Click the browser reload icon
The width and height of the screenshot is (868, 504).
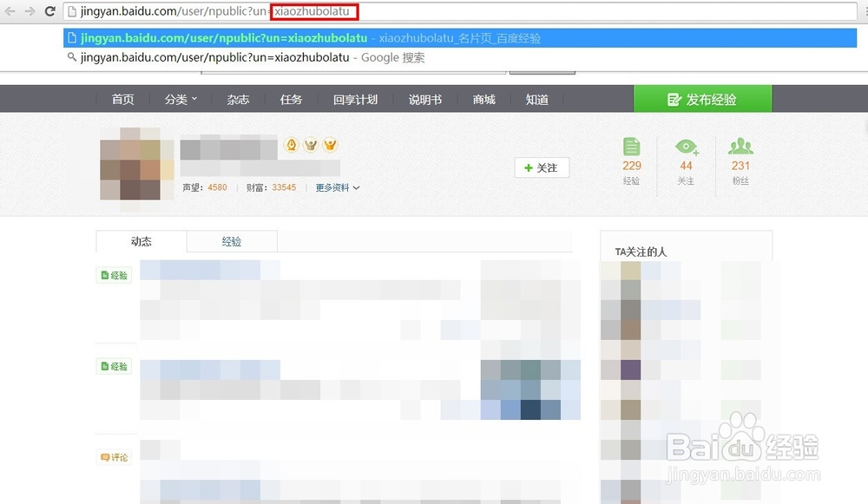click(x=49, y=12)
